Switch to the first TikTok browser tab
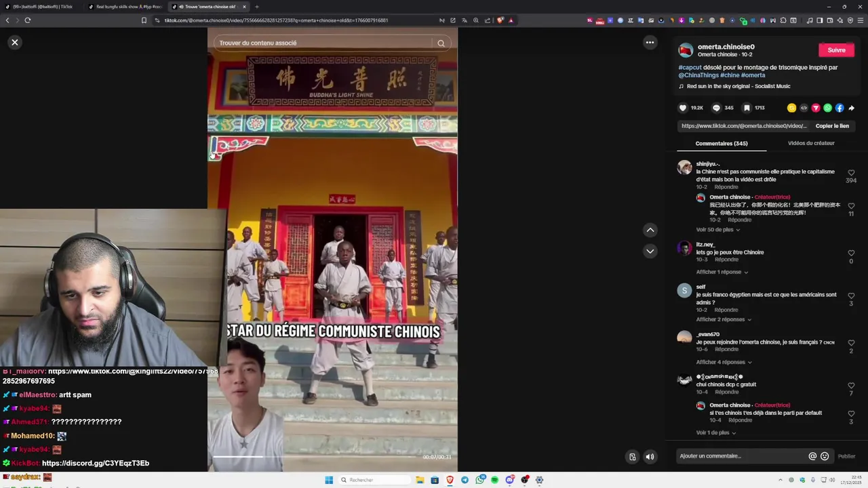 tap(42, 7)
